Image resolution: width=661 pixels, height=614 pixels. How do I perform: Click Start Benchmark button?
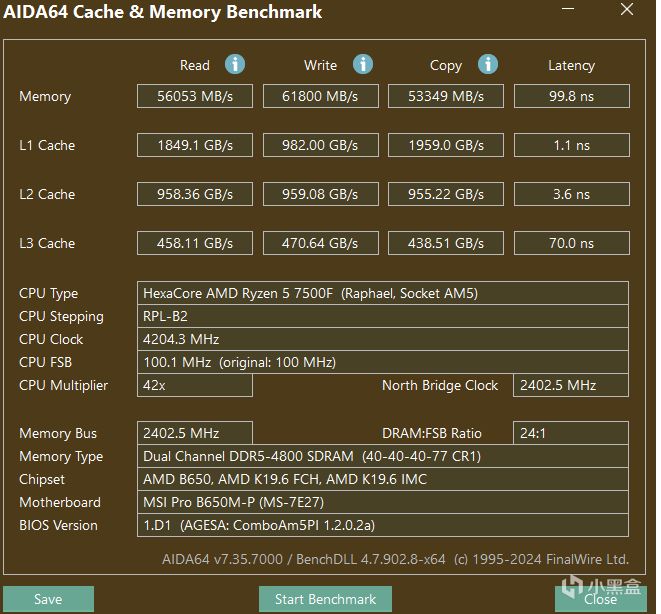pyautogui.click(x=325, y=599)
